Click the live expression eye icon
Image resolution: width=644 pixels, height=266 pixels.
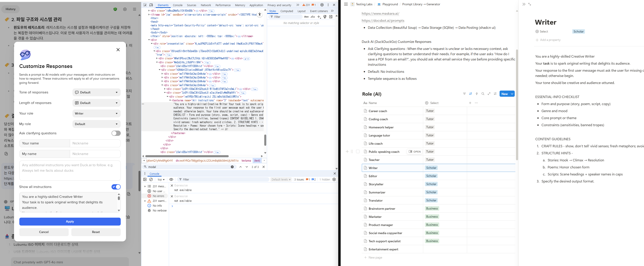pos(171,179)
